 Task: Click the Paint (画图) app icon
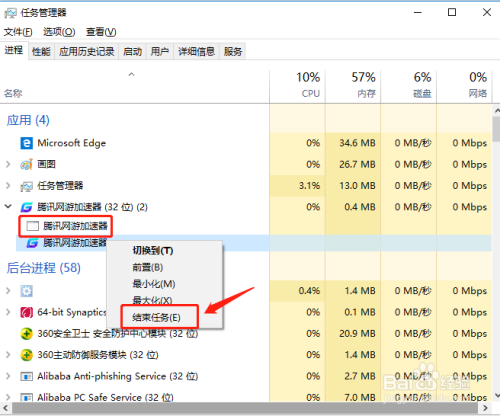[26, 164]
